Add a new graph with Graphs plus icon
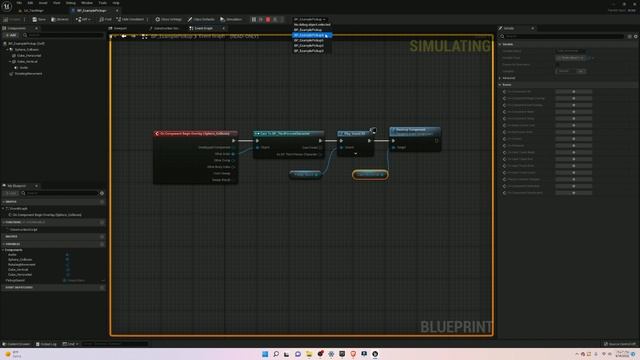 pyautogui.click(x=102, y=202)
